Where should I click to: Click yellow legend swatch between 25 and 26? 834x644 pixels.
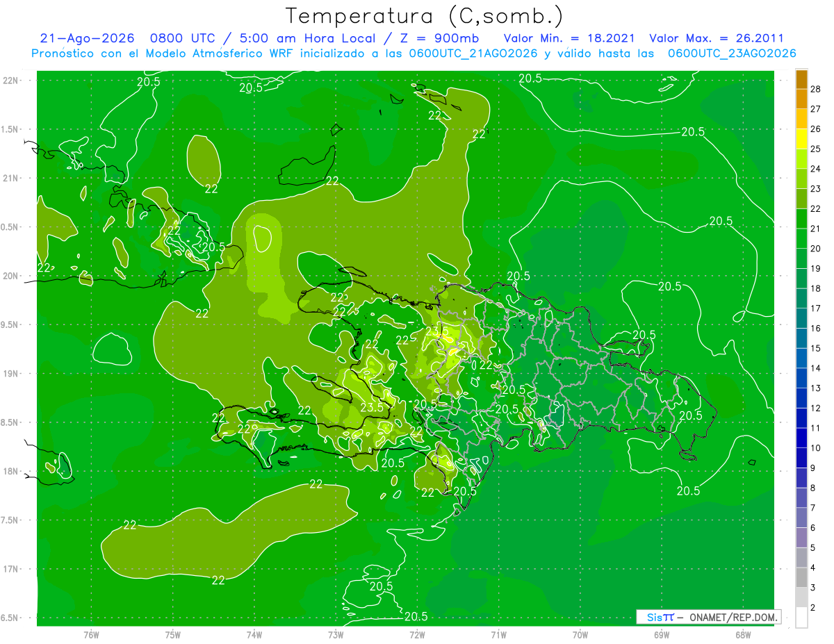801,139
